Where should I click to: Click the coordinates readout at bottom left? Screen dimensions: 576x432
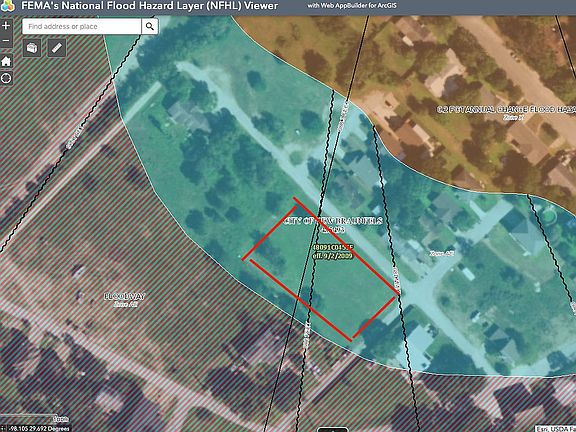tap(40, 429)
